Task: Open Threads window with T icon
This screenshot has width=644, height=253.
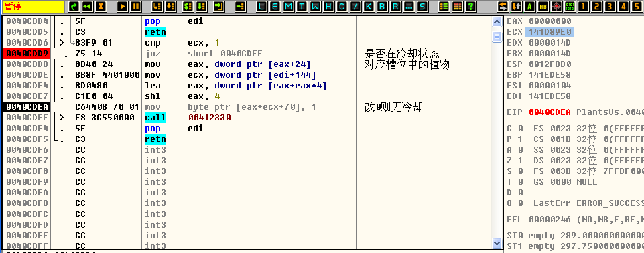Action: [302, 6]
